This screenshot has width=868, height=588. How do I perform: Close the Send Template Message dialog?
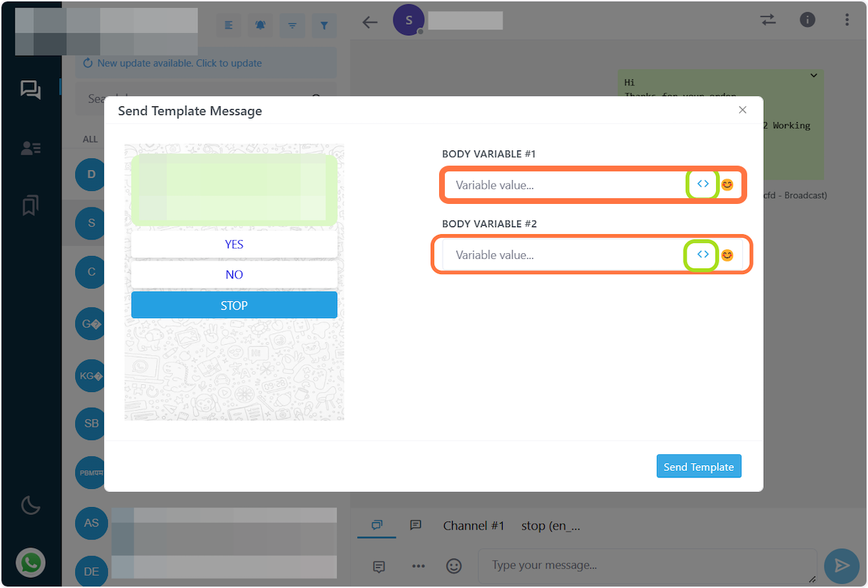(742, 110)
